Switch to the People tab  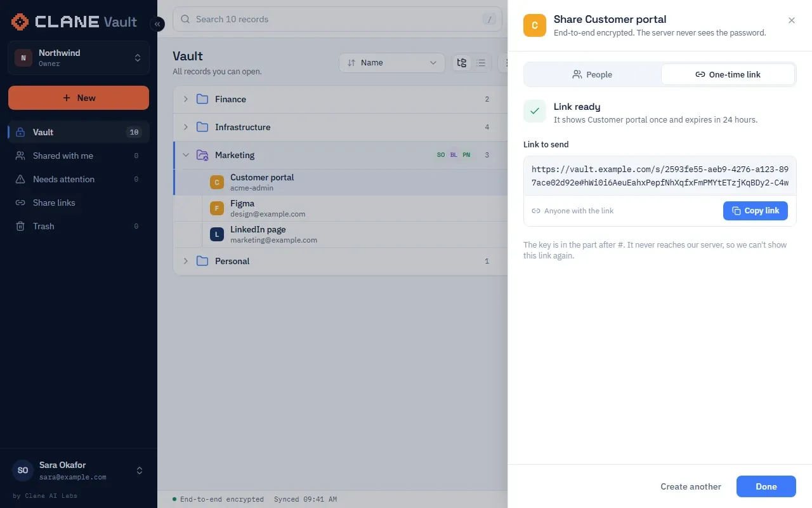tap(593, 74)
